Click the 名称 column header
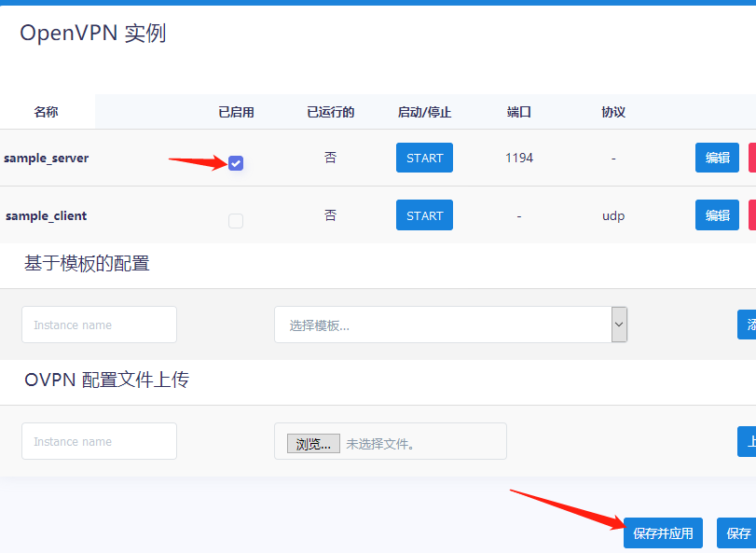 (x=47, y=112)
